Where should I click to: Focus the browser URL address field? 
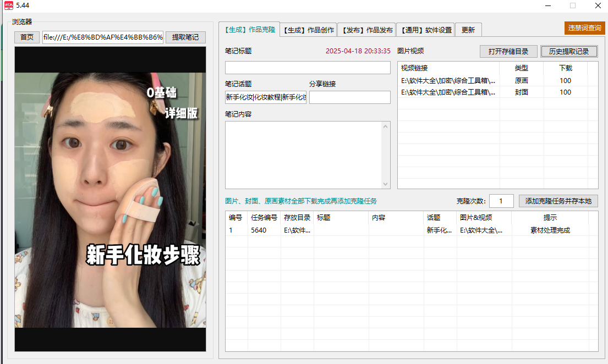pos(103,37)
